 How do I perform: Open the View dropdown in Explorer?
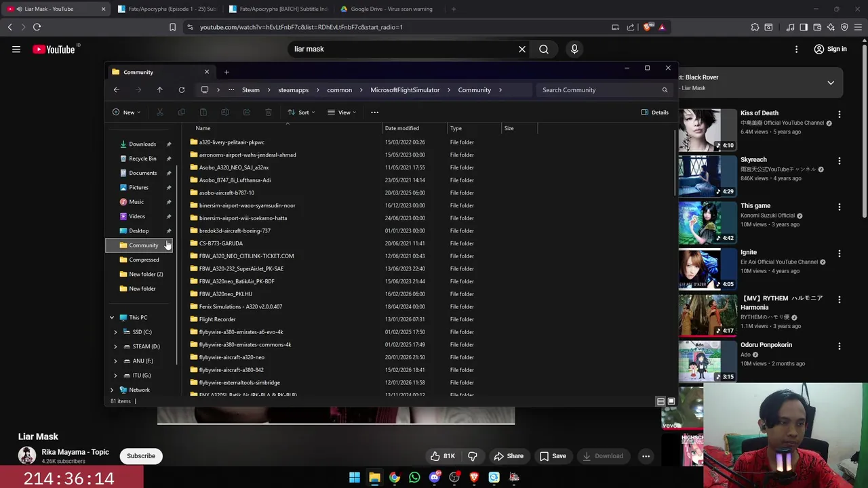[x=341, y=112]
